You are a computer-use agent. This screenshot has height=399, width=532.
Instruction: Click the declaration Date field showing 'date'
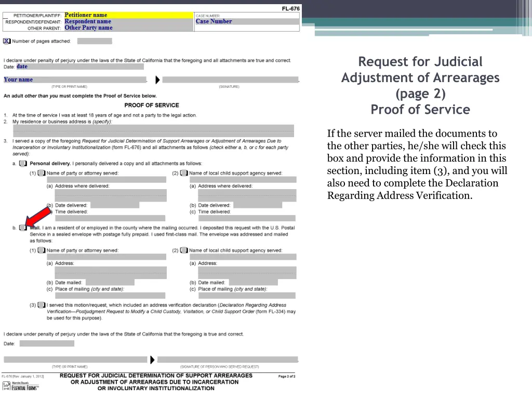tap(79, 66)
